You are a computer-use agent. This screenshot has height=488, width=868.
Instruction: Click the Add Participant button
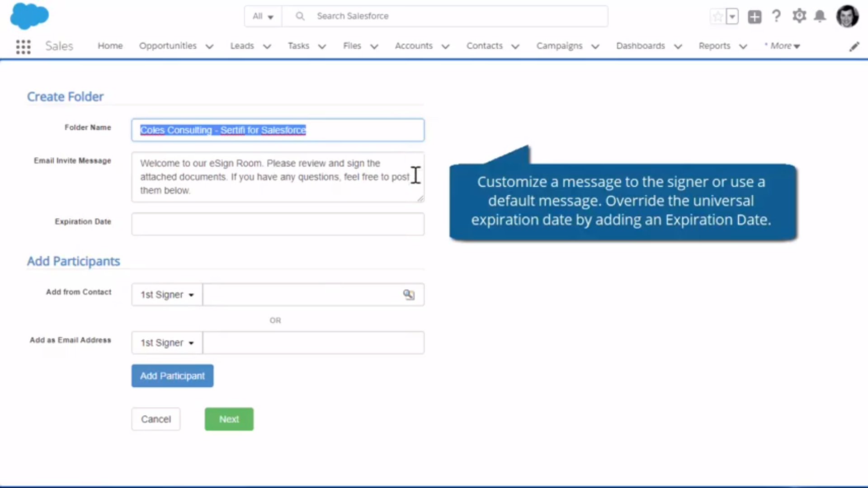tap(172, 375)
